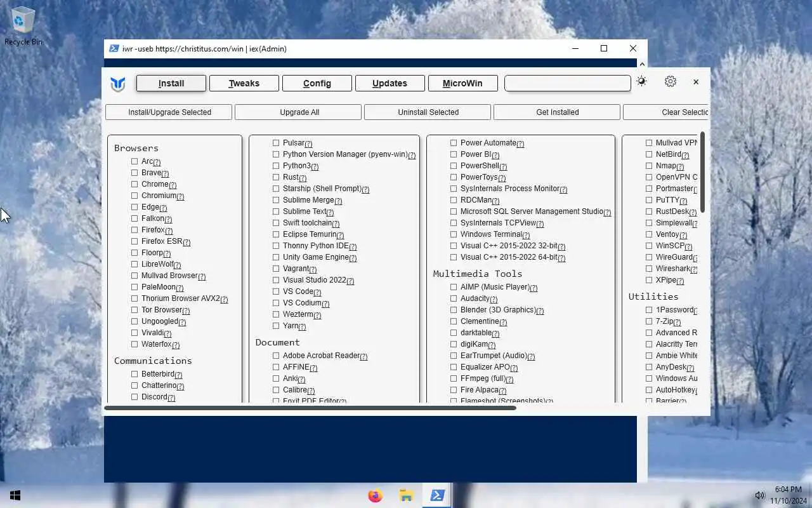The width and height of the screenshot is (812, 508).
Task: Click the Upgrade All button
Action: [299, 112]
